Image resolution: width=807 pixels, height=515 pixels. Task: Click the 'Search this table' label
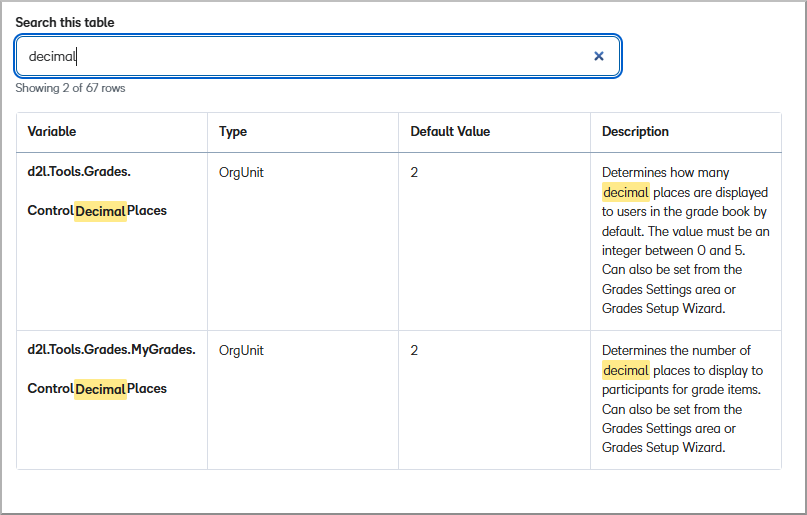[65, 22]
